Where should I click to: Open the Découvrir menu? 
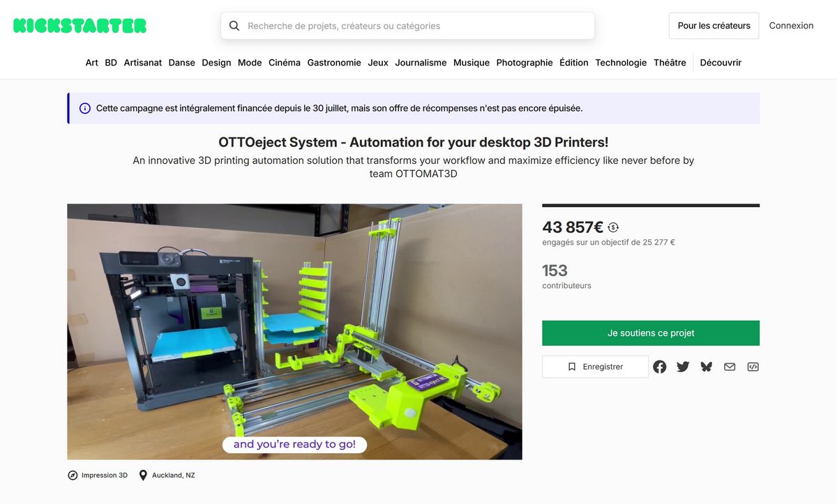[721, 63]
